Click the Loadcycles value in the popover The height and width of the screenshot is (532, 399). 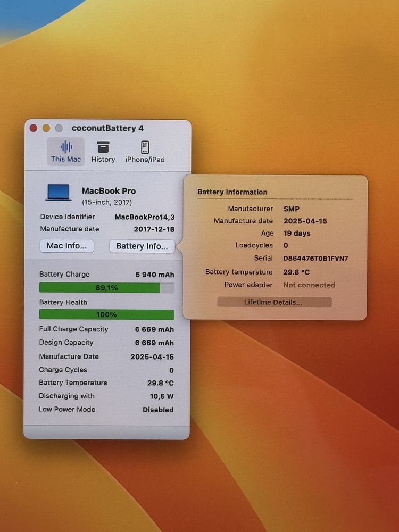286,245
